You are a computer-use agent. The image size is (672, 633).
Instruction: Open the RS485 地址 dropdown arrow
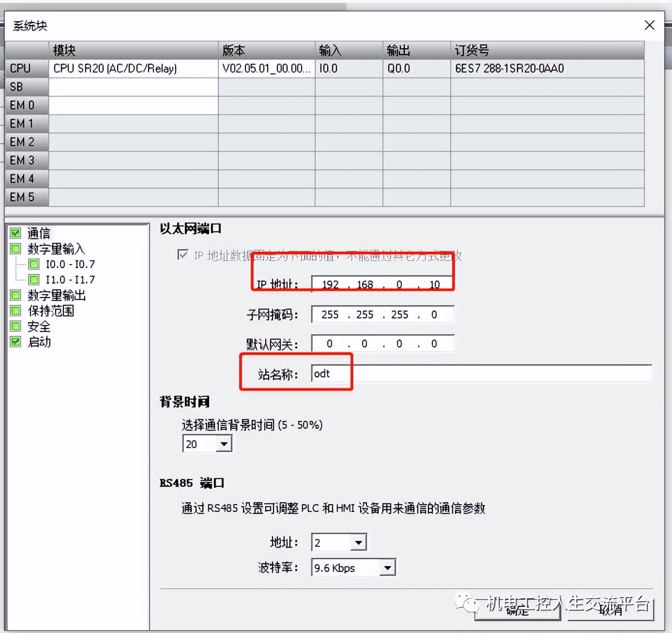pyautogui.click(x=358, y=543)
